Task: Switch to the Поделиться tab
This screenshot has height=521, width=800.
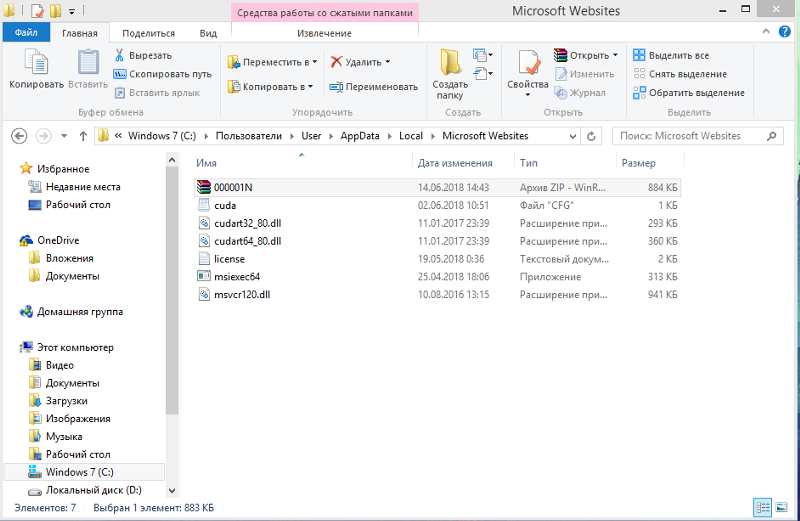Action: point(148,33)
